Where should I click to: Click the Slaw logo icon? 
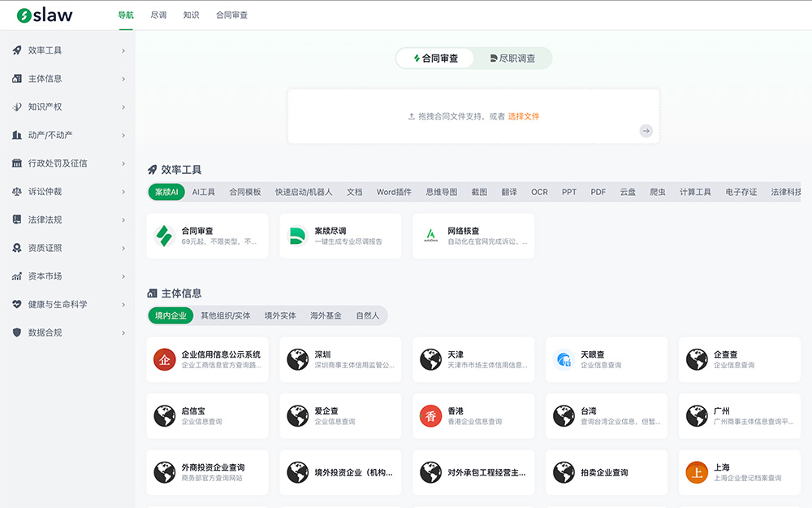point(24,15)
